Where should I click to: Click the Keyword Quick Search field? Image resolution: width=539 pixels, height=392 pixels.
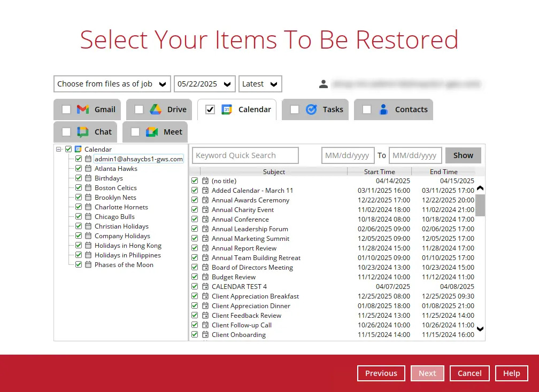(245, 155)
